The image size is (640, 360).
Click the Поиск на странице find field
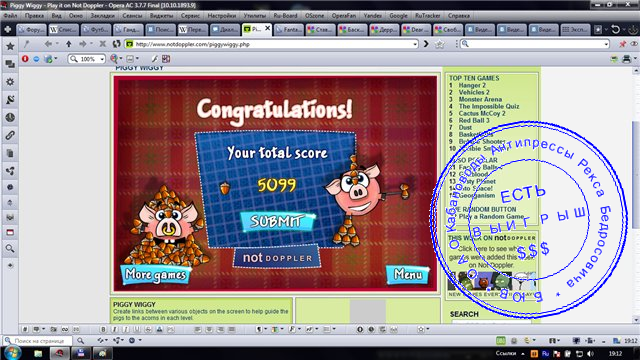click(x=38, y=340)
